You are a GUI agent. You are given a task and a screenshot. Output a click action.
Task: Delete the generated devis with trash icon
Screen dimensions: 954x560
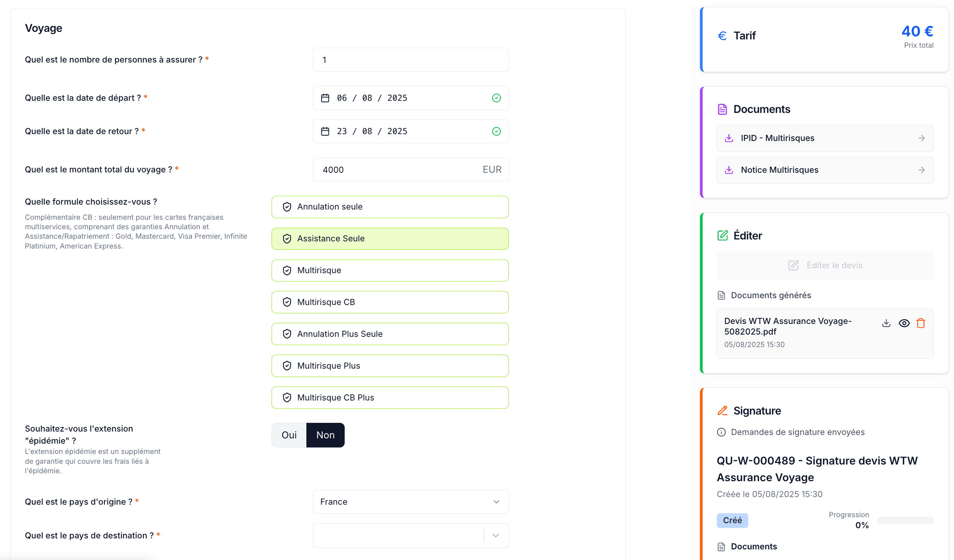click(921, 323)
